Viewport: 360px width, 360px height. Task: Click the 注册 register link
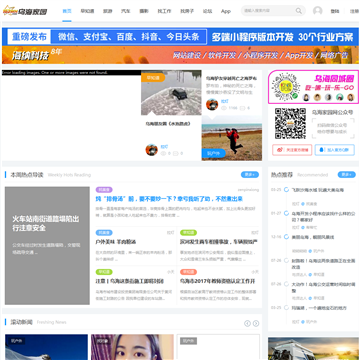(x=354, y=11)
